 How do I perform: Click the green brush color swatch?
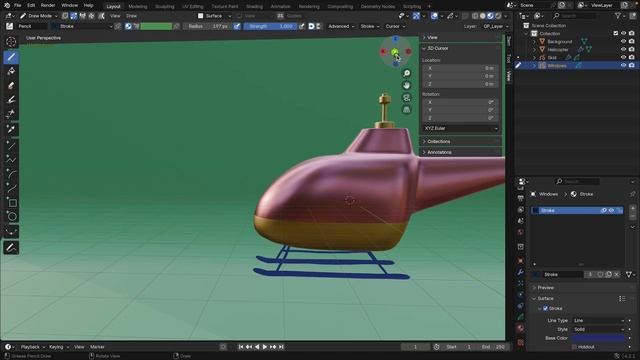coord(156,26)
